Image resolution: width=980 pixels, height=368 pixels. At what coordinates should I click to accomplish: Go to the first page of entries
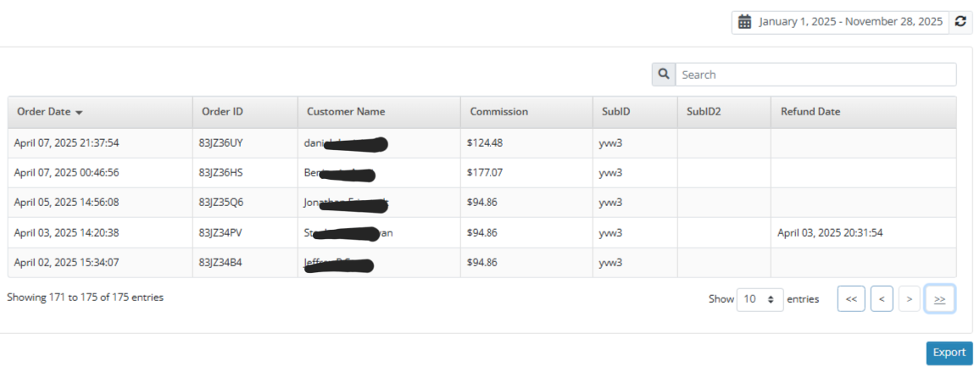(851, 298)
